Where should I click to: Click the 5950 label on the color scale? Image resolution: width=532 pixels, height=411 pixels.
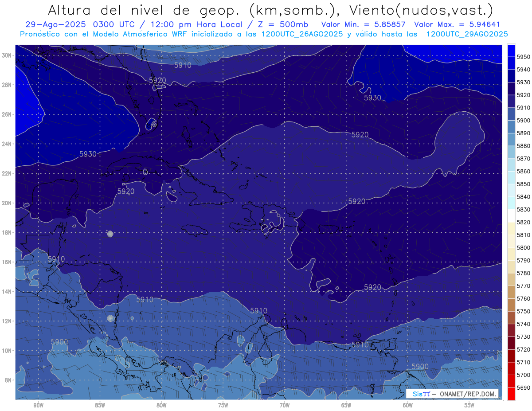[524, 57]
